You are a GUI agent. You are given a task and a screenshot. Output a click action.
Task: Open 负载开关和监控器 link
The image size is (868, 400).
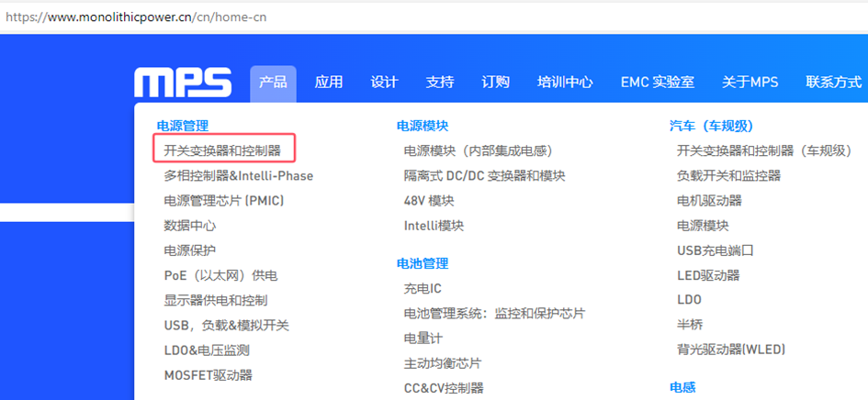(x=728, y=176)
